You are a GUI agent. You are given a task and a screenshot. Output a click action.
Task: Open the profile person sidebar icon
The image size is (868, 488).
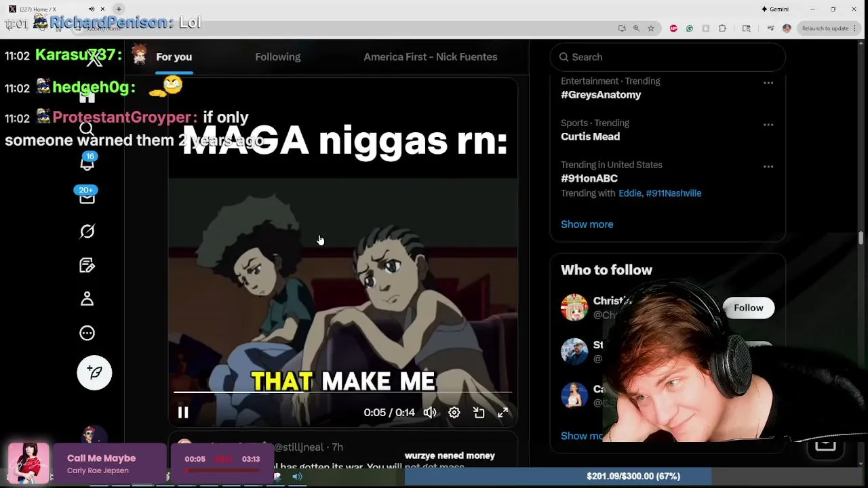click(x=87, y=299)
